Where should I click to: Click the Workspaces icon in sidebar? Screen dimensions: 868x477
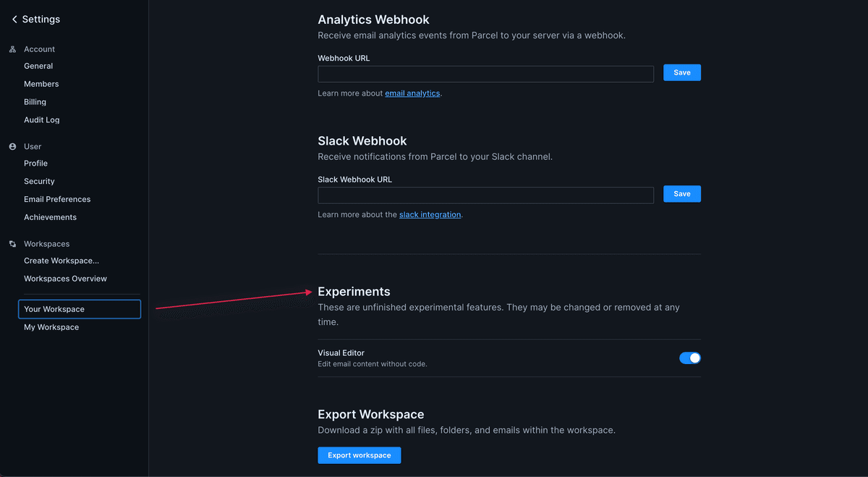[12, 243]
